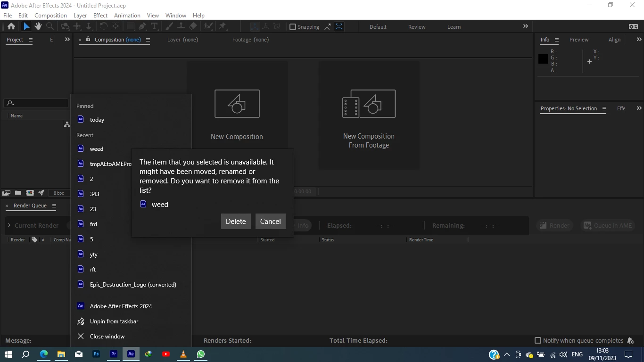Open recent Epic_Destruction_Logo (converted) project
Viewport: 644px width, 362px height.
pos(131,285)
